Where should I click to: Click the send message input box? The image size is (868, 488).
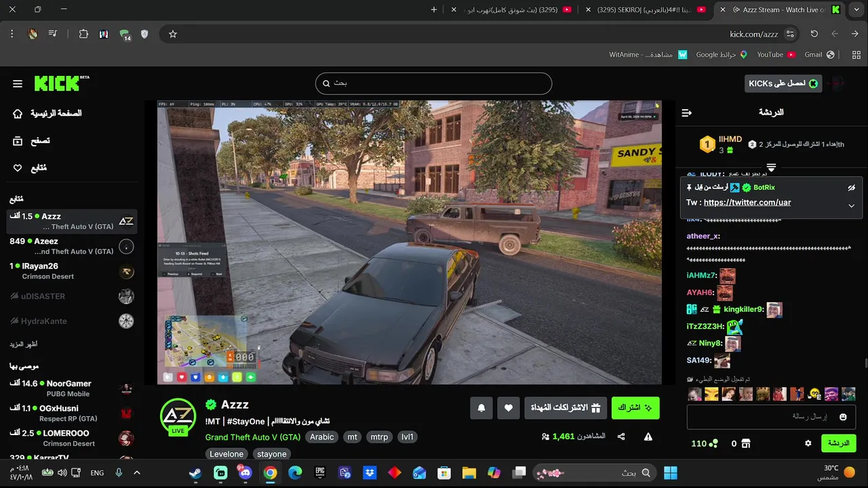click(x=771, y=417)
